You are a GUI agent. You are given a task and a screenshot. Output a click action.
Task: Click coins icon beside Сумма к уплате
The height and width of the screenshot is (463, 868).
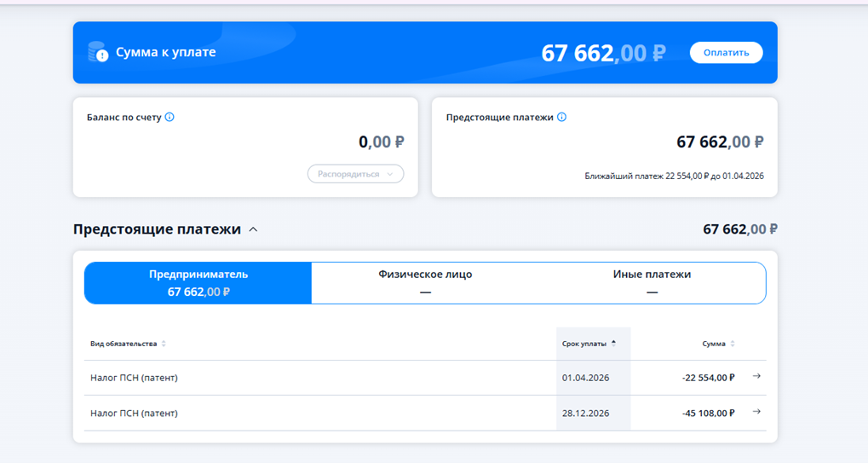pyautogui.click(x=98, y=52)
